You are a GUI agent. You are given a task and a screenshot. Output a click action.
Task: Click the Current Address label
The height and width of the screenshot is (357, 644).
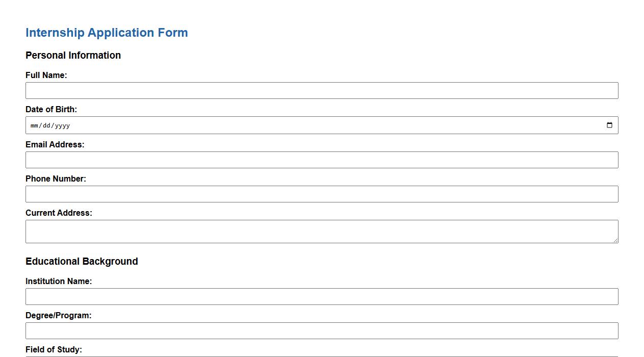(x=58, y=213)
